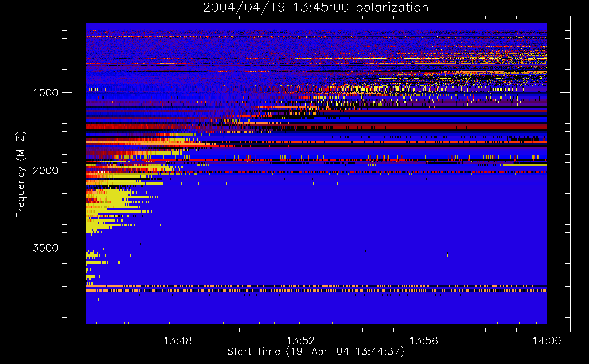The height and width of the screenshot is (364, 589).
Task: Select the 1000 MHz y-axis tick label
Action: (x=46, y=93)
